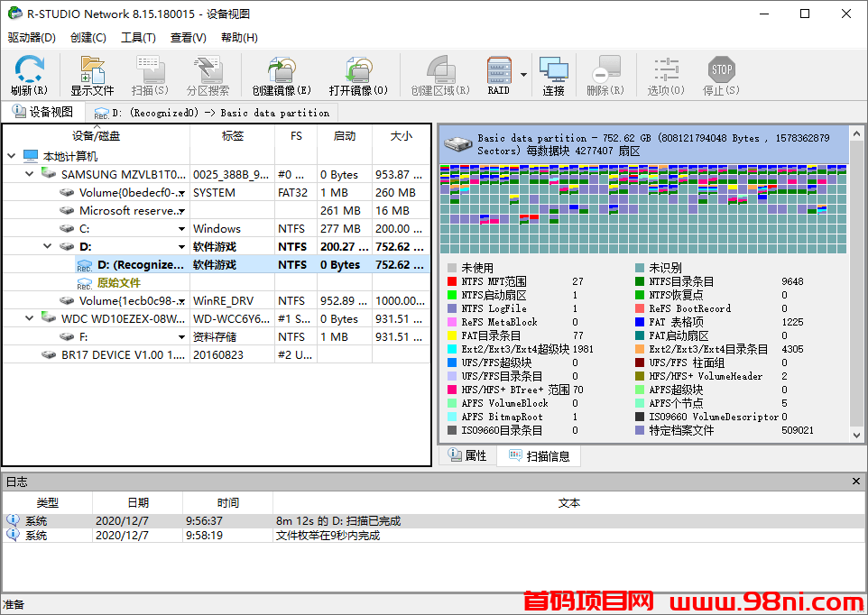This screenshot has height=615, width=868.
Task: Close the 日志 log panel
Action: pyautogui.click(x=855, y=482)
